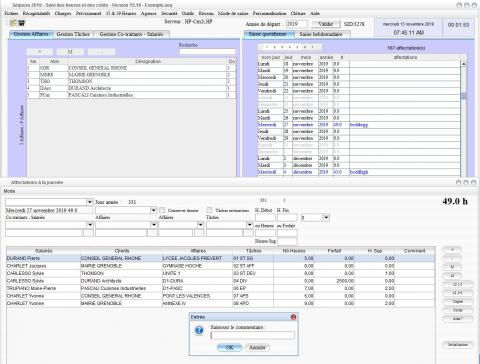Click the Aide ? button on right panel

pos(458,319)
